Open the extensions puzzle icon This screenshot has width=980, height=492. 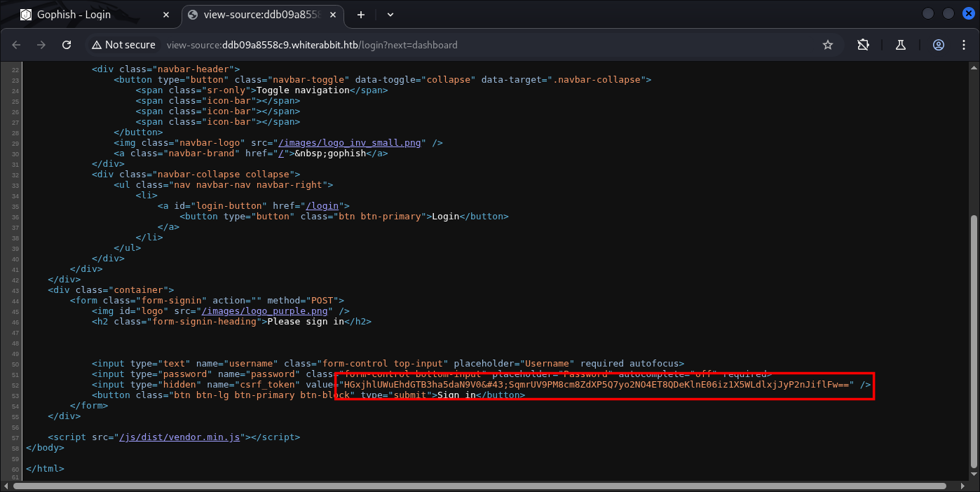(x=863, y=45)
